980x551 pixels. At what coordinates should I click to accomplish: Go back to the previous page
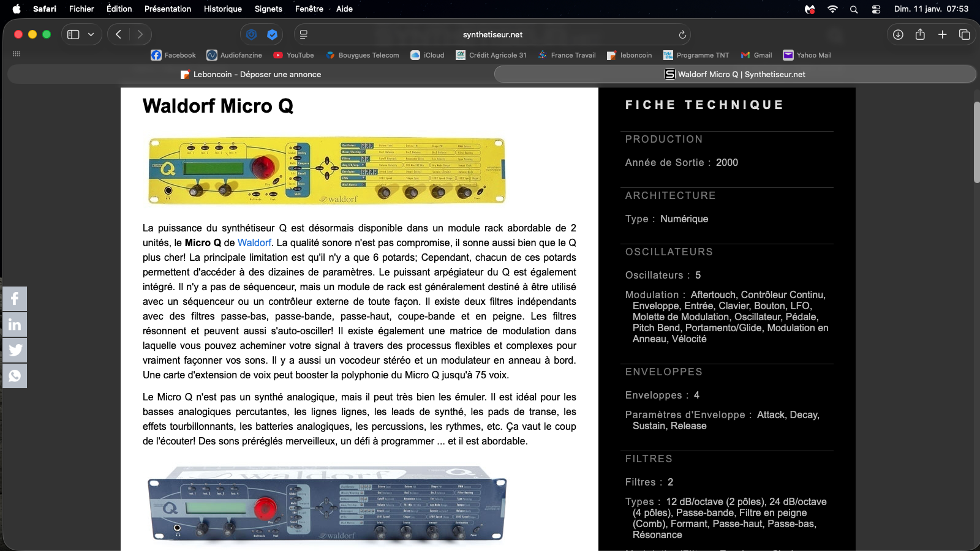pos(119,34)
